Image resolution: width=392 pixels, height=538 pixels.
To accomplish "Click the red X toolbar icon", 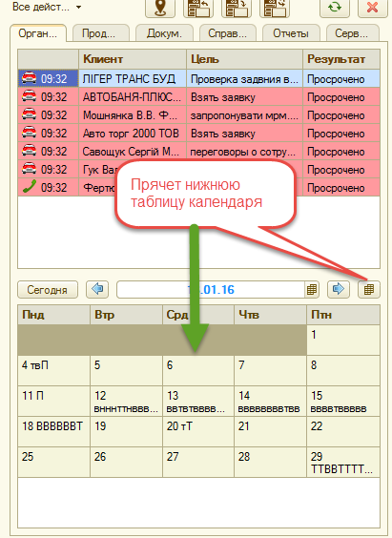I will tap(372, 8).
